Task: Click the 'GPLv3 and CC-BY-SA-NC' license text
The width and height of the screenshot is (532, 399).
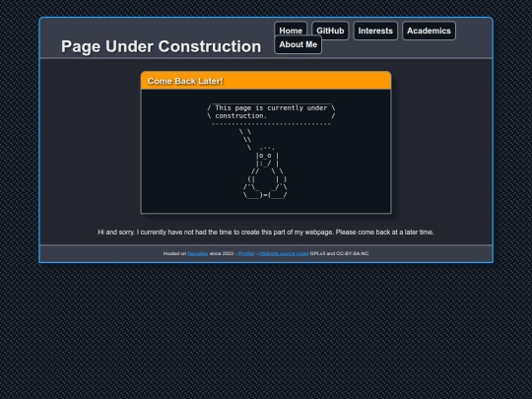Action: pyautogui.click(x=339, y=253)
